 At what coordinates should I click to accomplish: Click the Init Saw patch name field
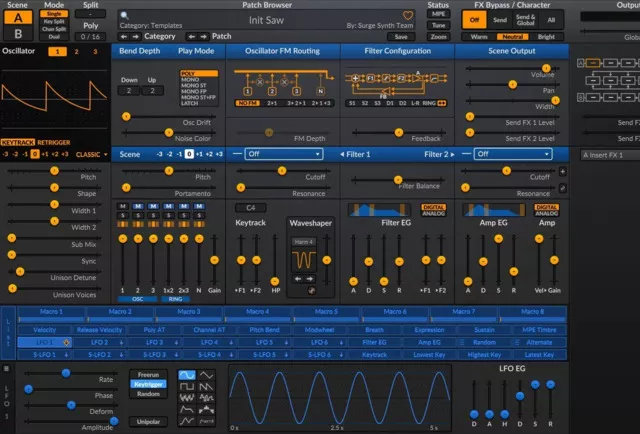coord(264,20)
